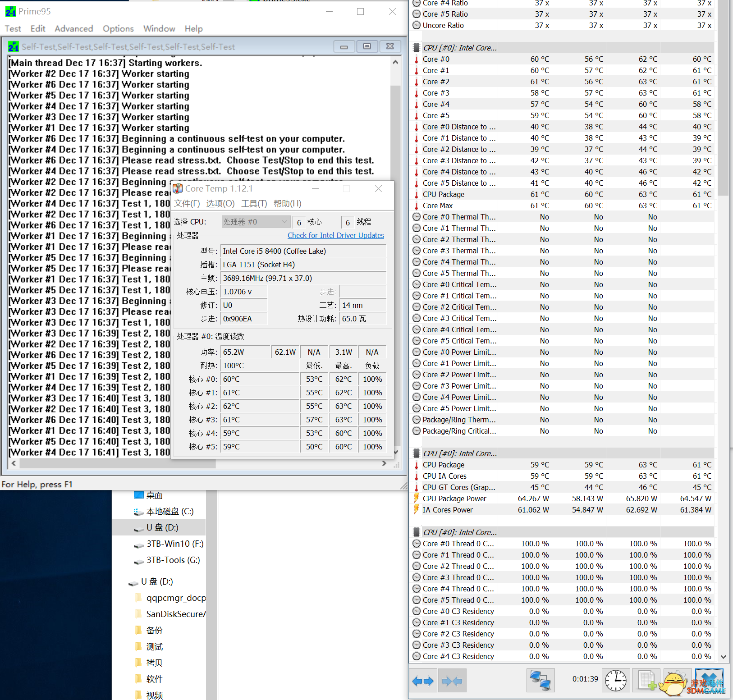Click the 3TB-Tools (G:) drive icon

[x=139, y=561]
